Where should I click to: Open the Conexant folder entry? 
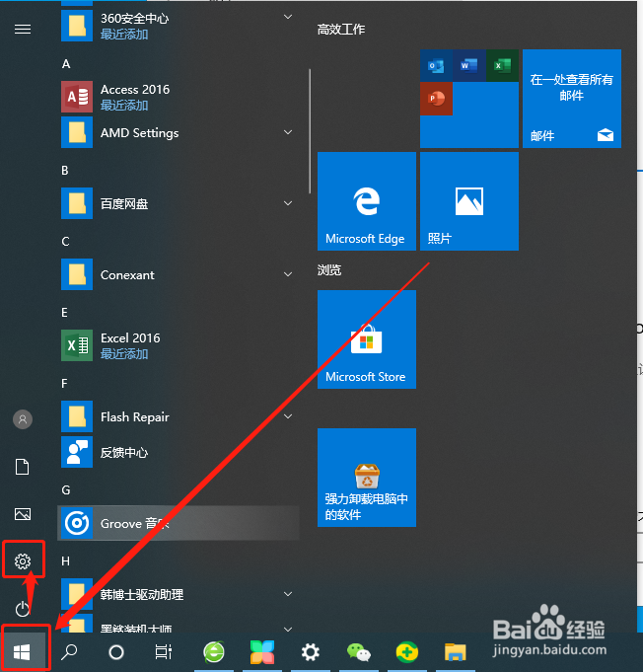(178, 274)
